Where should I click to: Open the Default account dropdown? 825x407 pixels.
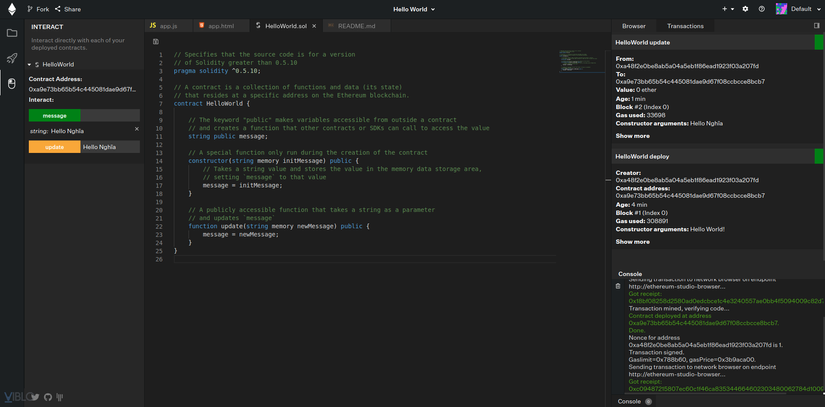click(x=800, y=9)
